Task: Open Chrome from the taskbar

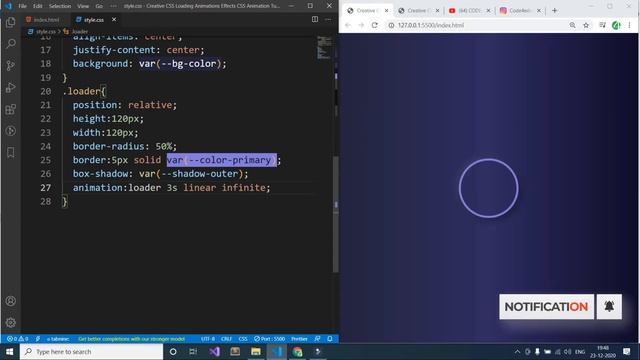Action: pos(297,351)
